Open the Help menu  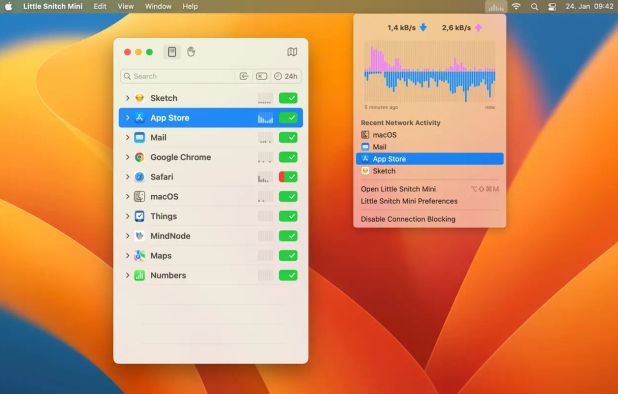click(x=190, y=6)
